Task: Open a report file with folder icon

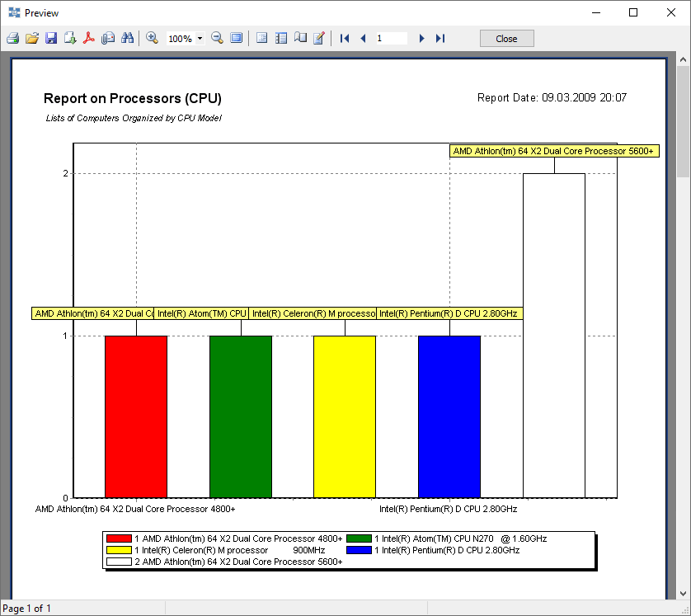Action: (31, 38)
